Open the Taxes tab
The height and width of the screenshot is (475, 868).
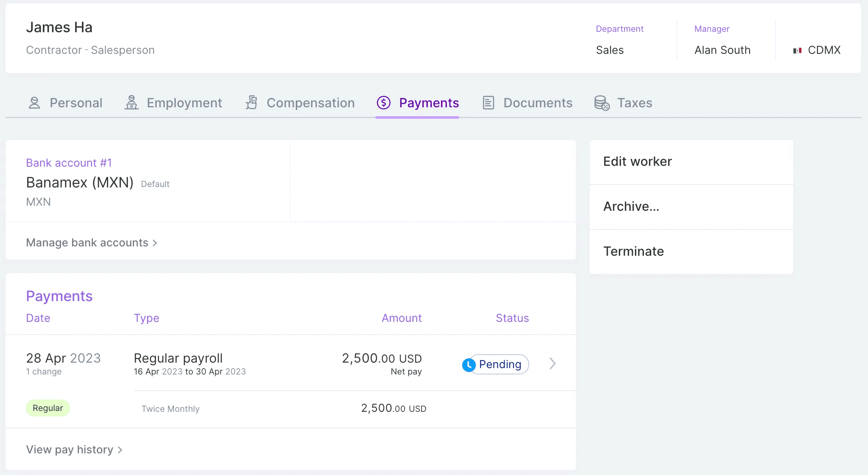[x=635, y=103]
